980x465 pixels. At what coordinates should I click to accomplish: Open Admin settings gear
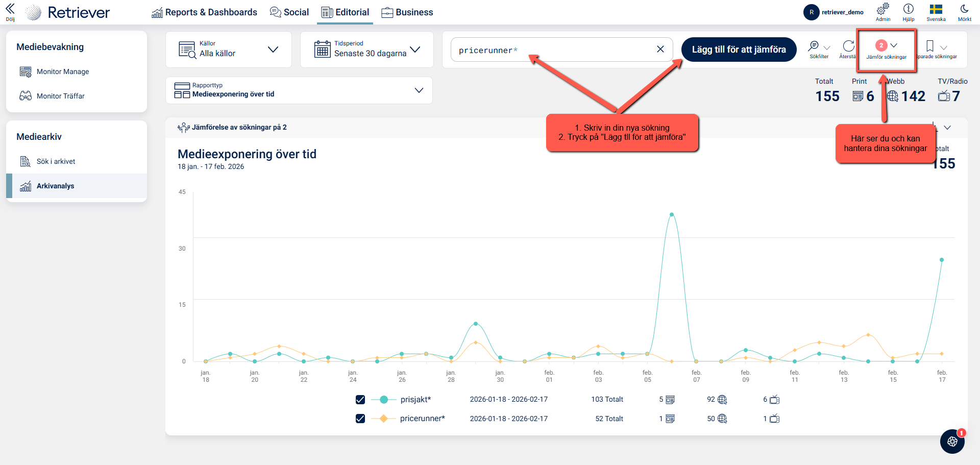pyautogui.click(x=883, y=12)
